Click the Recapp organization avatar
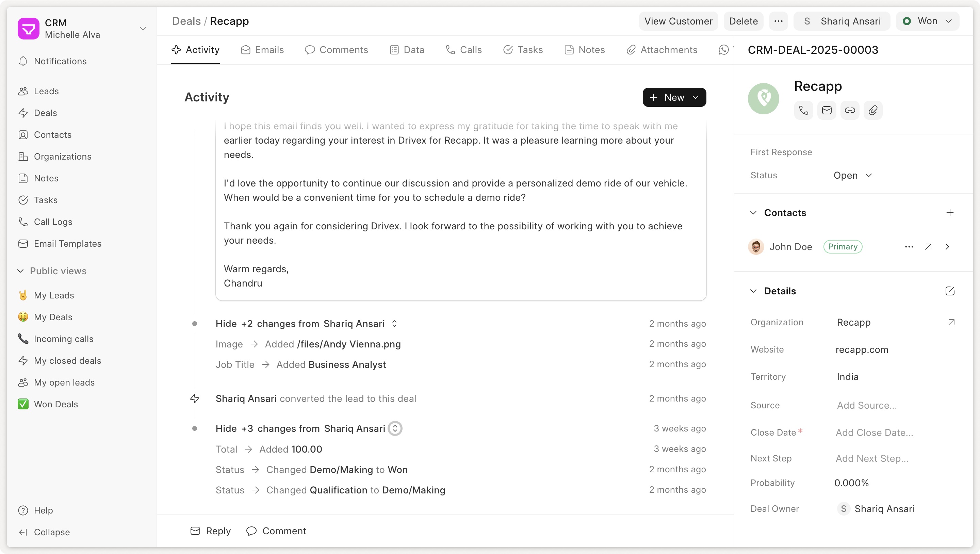980x554 pixels. coord(763,99)
